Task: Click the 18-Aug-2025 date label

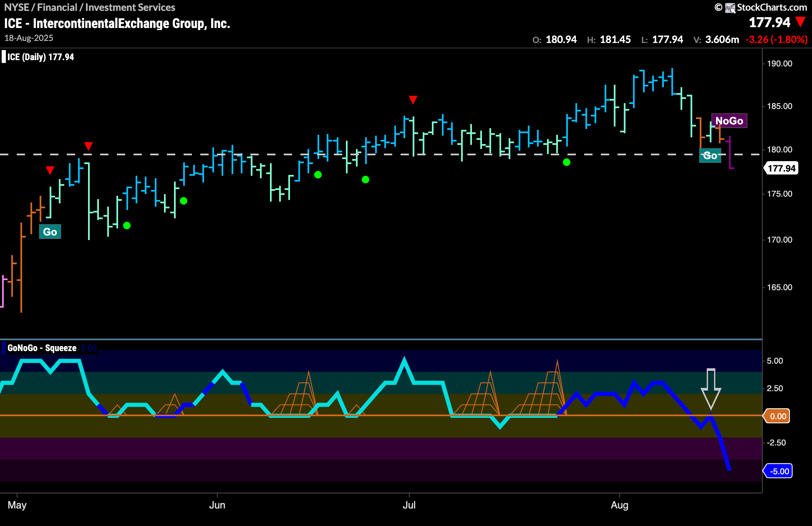Action: [29, 38]
